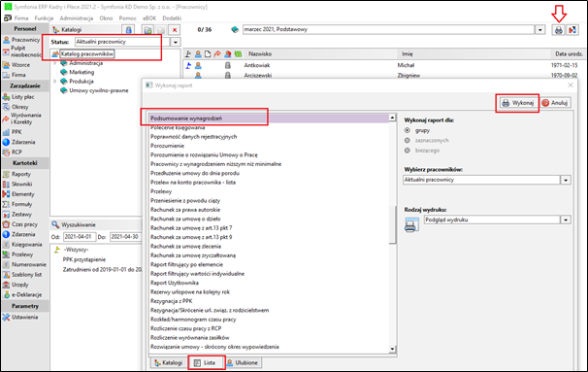The image size is (588, 372).
Task: Open Ustawienia in the Parametry section
Action: (20, 318)
